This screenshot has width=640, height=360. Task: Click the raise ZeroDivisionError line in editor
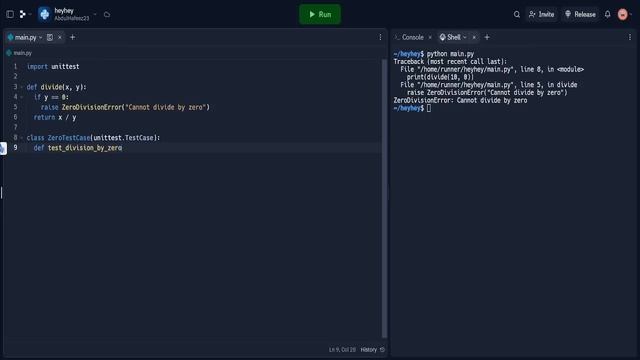click(x=125, y=107)
